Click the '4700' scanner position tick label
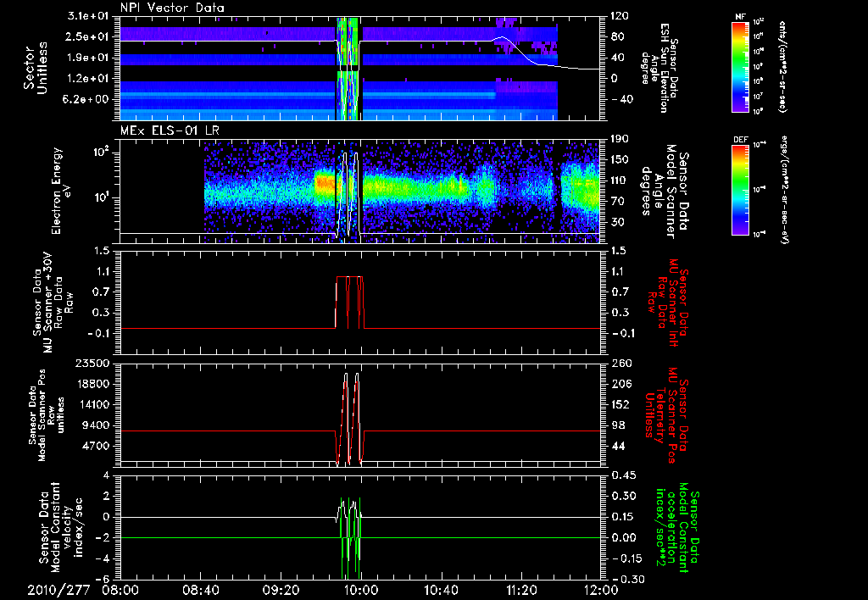This screenshot has height=600, width=868. tap(97, 446)
